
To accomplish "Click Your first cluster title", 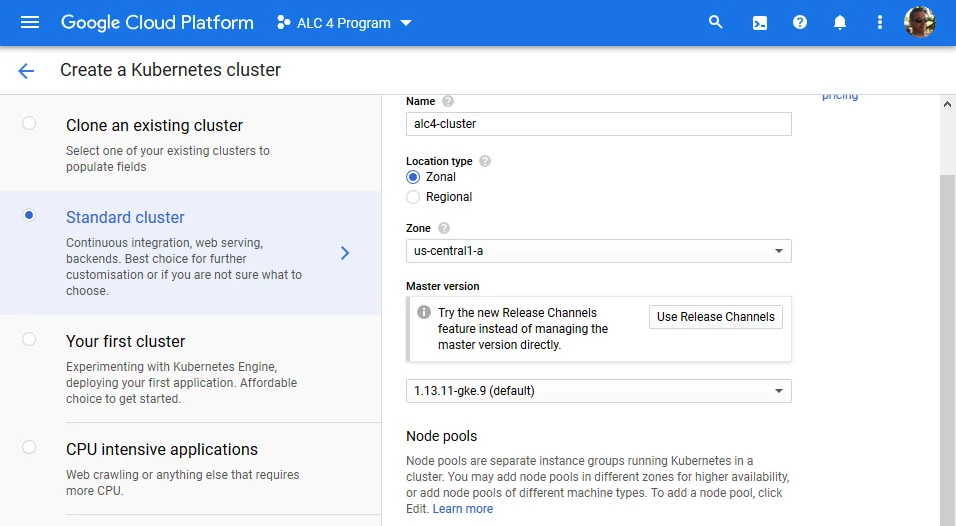I will pyautogui.click(x=126, y=341).
